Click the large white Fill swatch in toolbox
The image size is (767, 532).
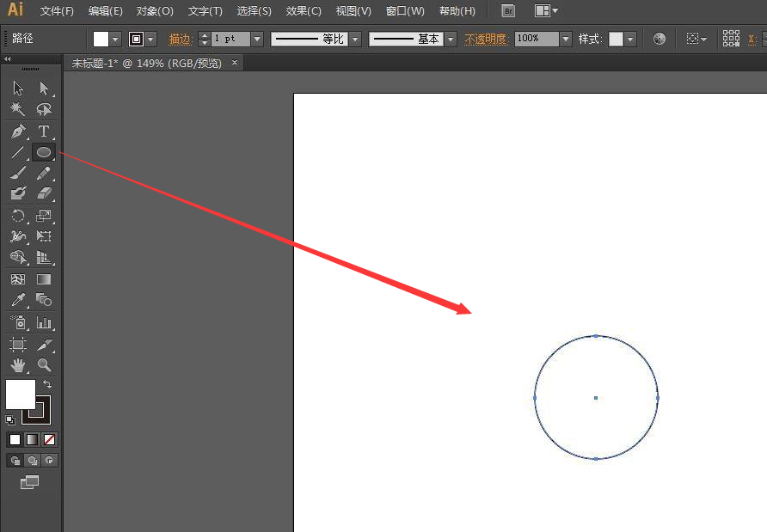pos(20,394)
